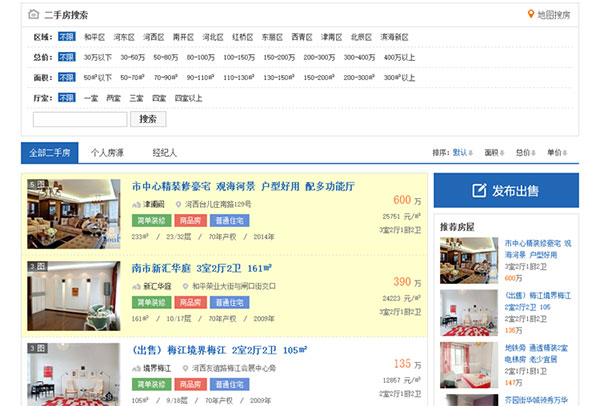600x406 pixels.
Task: Click the 津澜阁 community name
Action: 153,204
